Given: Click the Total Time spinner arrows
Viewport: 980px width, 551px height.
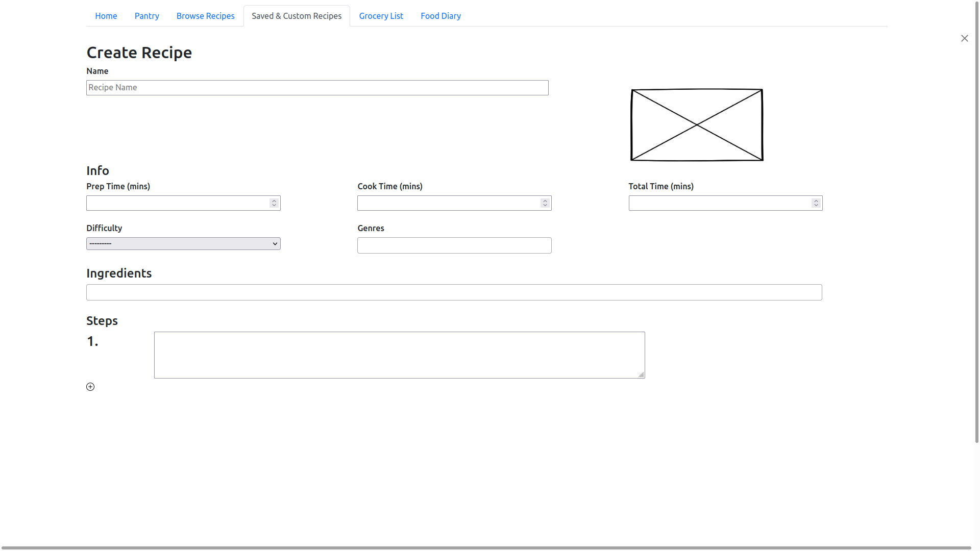Looking at the screenshot, I should (816, 203).
